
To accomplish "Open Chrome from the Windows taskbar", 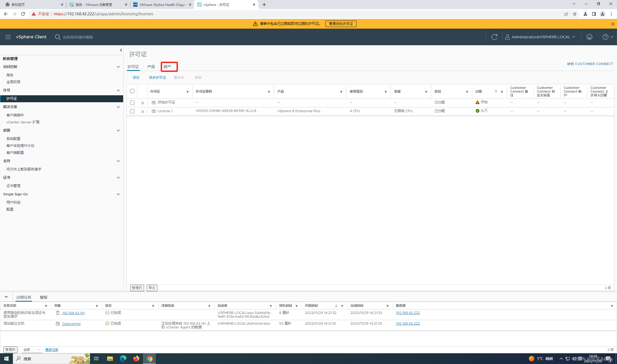I will 149,359.
